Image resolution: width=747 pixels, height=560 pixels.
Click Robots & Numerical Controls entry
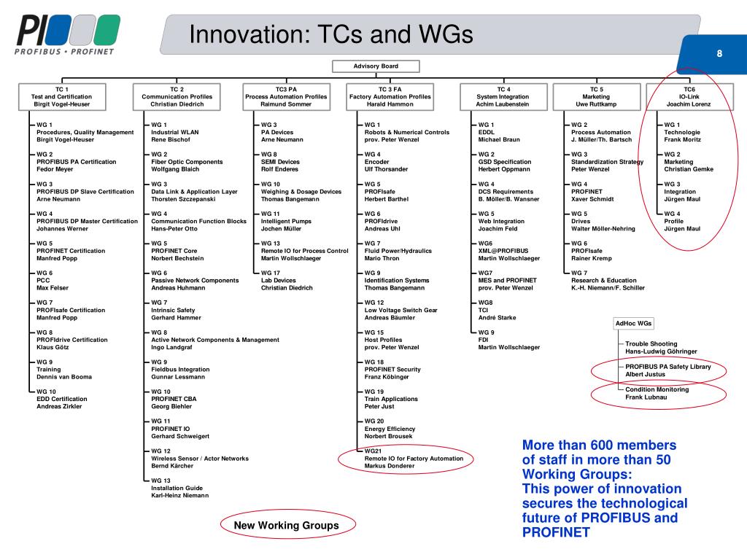407,133
